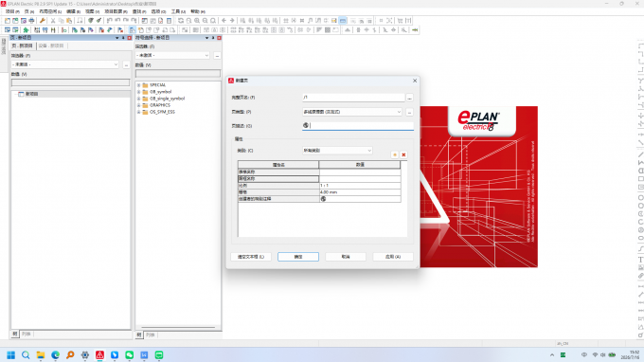Open Microsoft Edge from the taskbar
644x362 pixels.
[x=55, y=355]
